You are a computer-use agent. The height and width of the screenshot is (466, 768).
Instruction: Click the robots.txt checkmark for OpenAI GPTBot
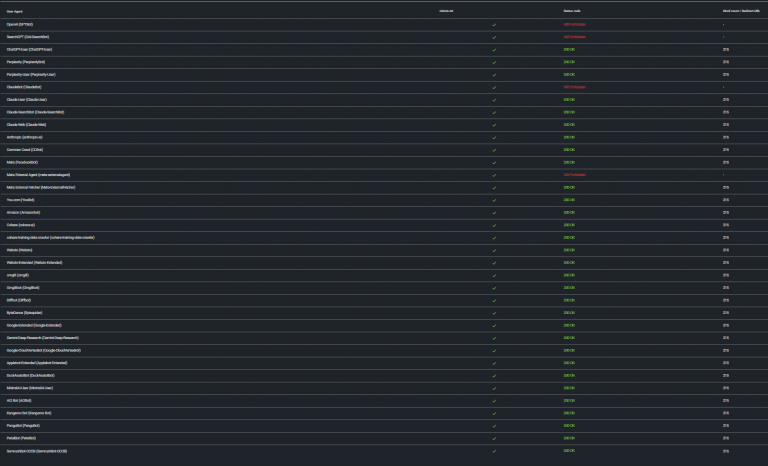click(494, 24)
